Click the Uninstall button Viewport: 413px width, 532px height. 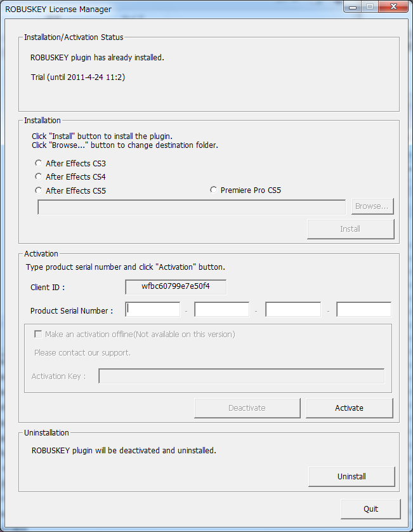click(351, 477)
